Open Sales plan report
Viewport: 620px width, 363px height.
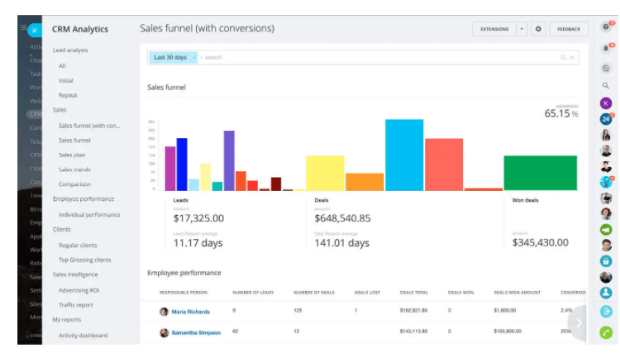pyautogui.click(x=72, y=155)
